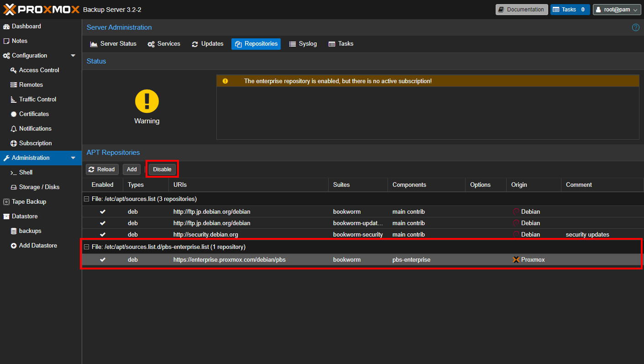This screenshot has width=644, height=364.
Task: Sort by the Types column header
Action: [146, 185]
